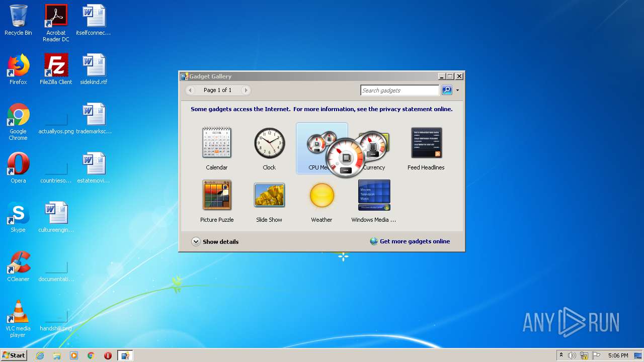This screenshot has height=362, width=644.
Task: Select Acrobat Reader DC desktop shortcut
Action: point(56,23)
